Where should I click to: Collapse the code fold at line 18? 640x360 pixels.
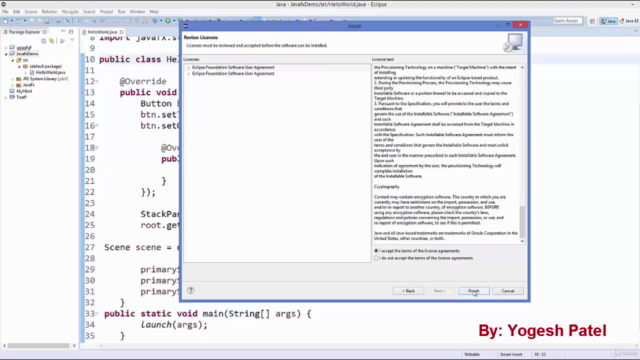coord(97,147)
